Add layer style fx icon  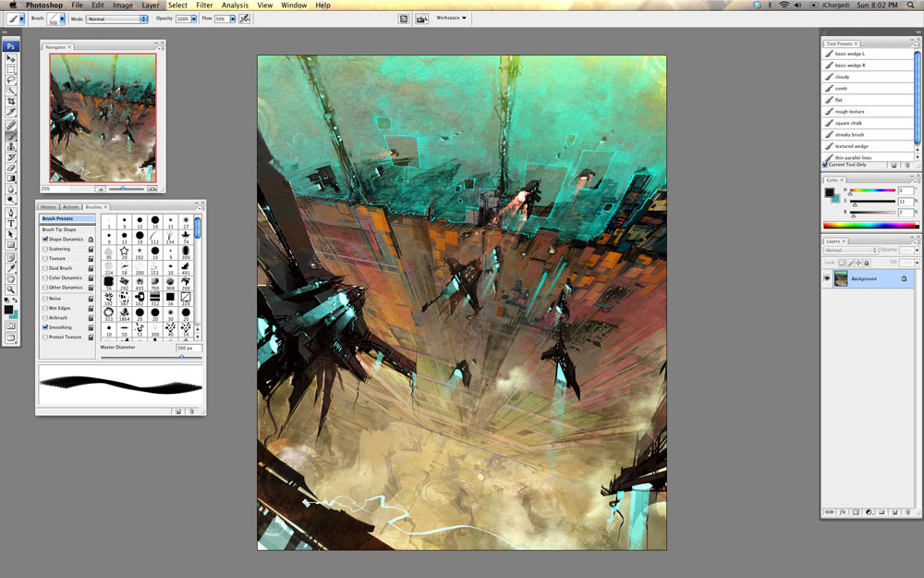(843, 512)
